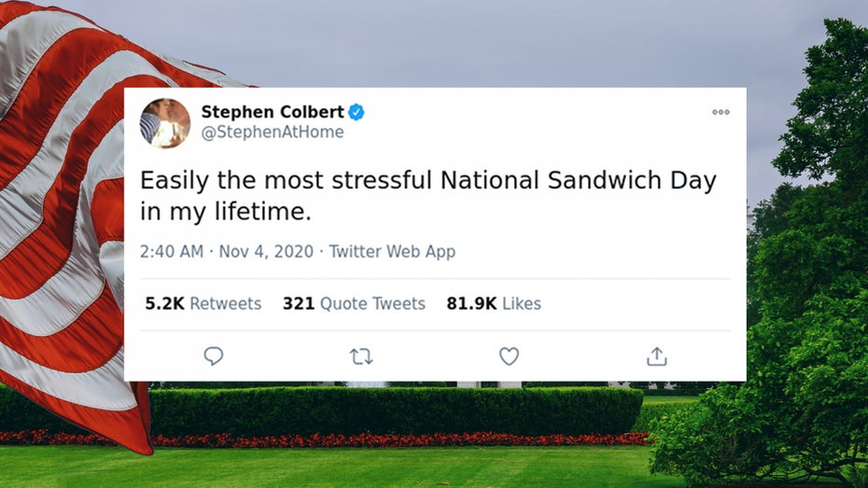Open the share tweet icon
The width and height of the screenshot is (868, 488).
coord(656,356)
